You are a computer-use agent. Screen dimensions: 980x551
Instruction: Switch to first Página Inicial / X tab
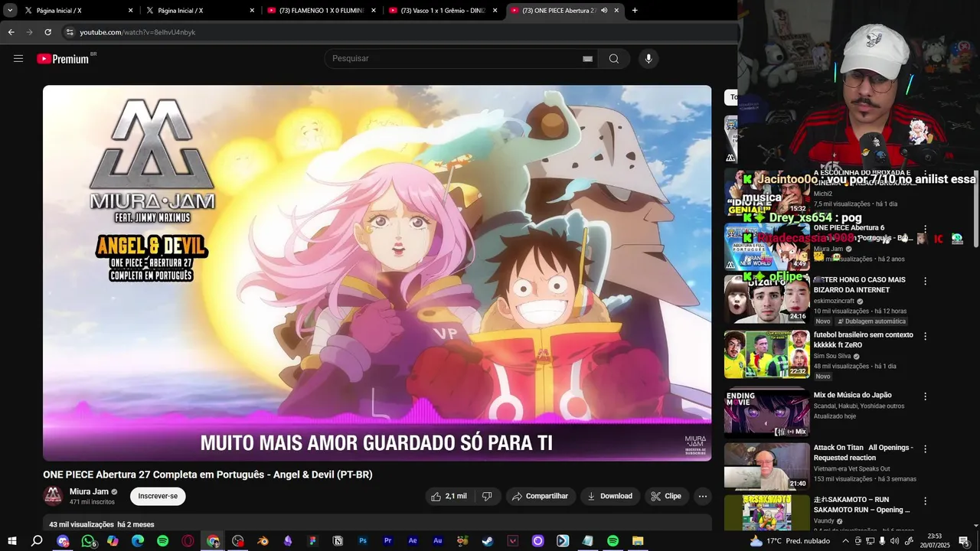pyautogui.click(x=77, y=11)
